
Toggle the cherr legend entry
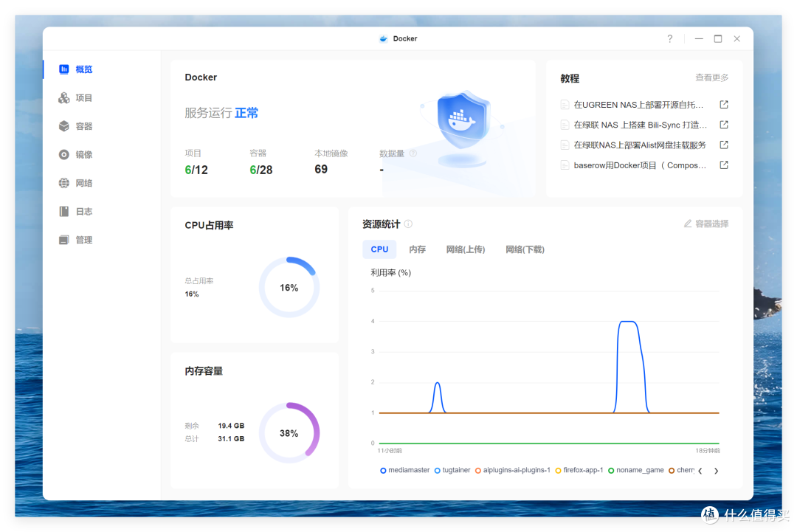[682, 471]
